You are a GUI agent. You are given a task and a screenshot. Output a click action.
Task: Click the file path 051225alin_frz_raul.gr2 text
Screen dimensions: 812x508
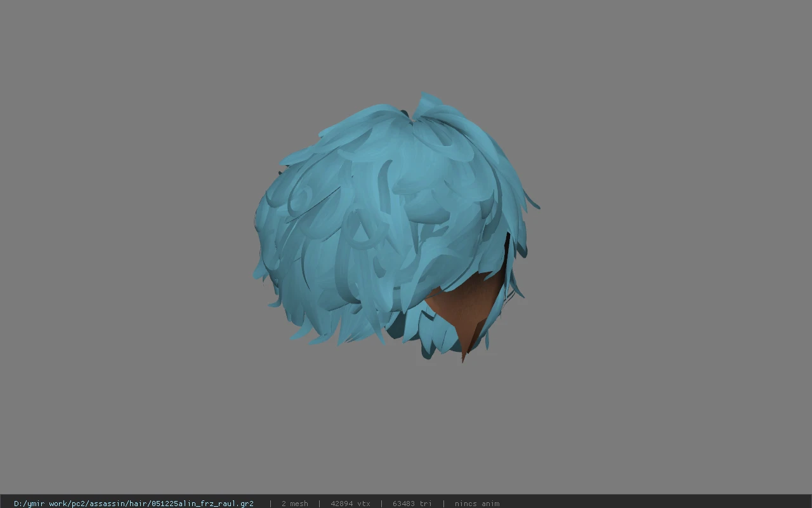134,504
